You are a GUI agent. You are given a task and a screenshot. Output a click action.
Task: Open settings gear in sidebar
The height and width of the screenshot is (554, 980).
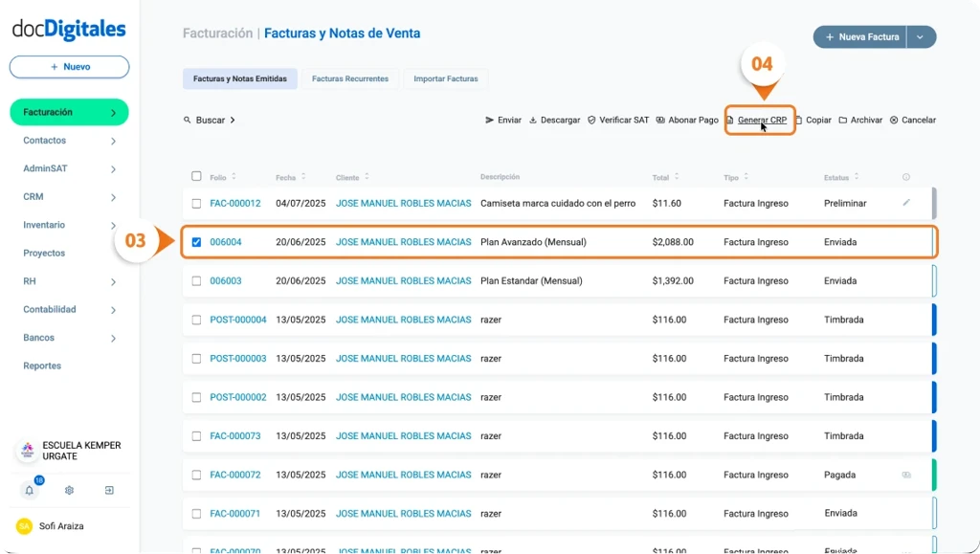[x=70, y=490]
